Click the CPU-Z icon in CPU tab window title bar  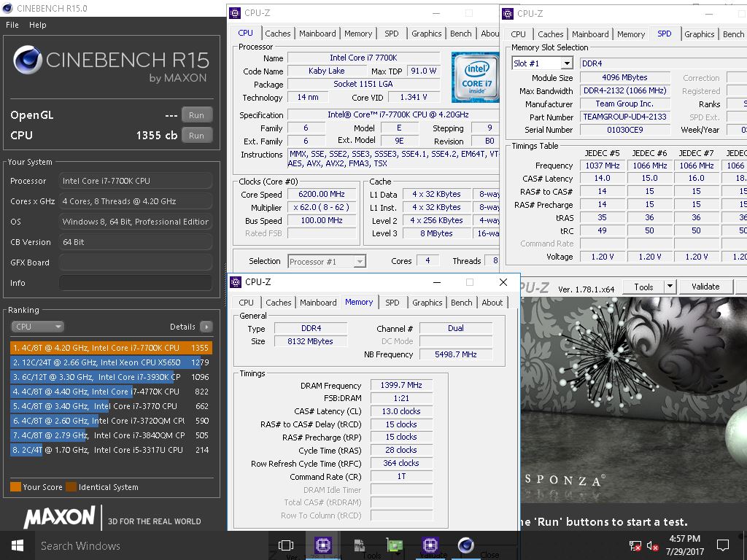coord(235,13)
